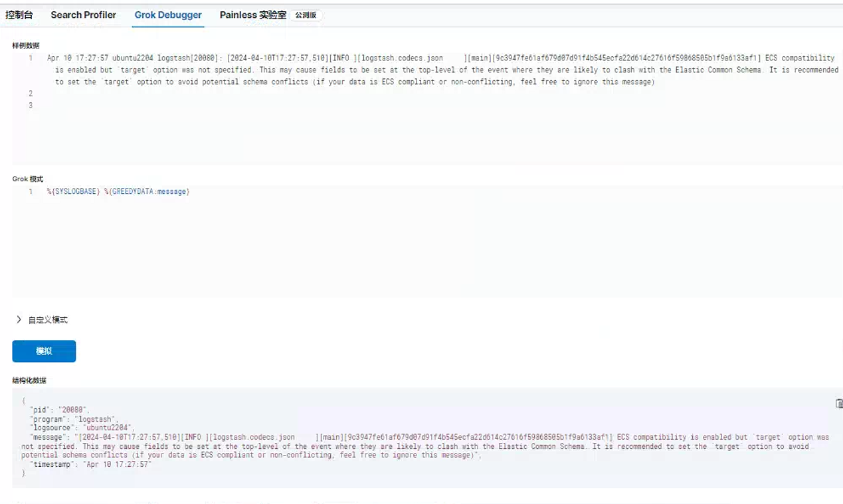Click line number 2 in sample data

pos(31,94)
